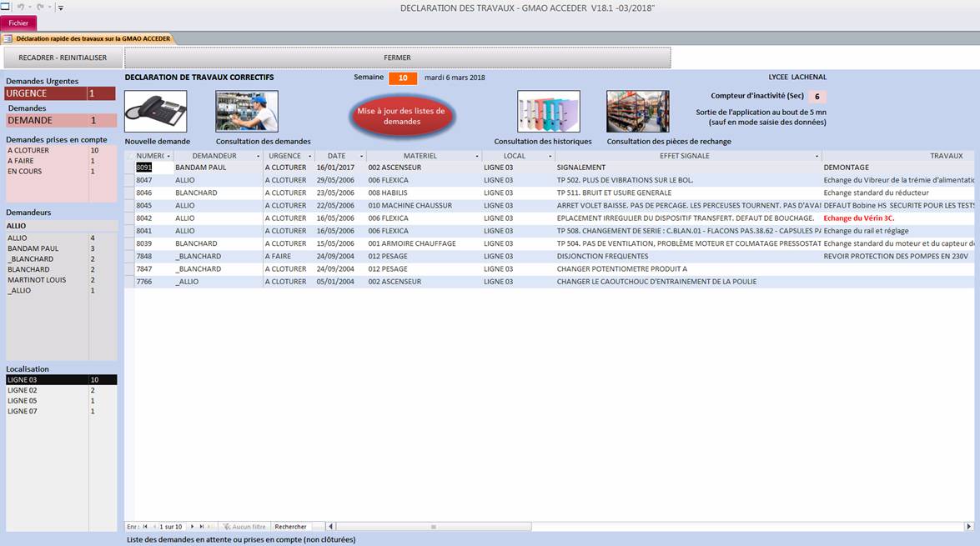980x546 pixels.
Task: Click request number 8041 cell
Action: pyautogui.click(x=153, y=231)
